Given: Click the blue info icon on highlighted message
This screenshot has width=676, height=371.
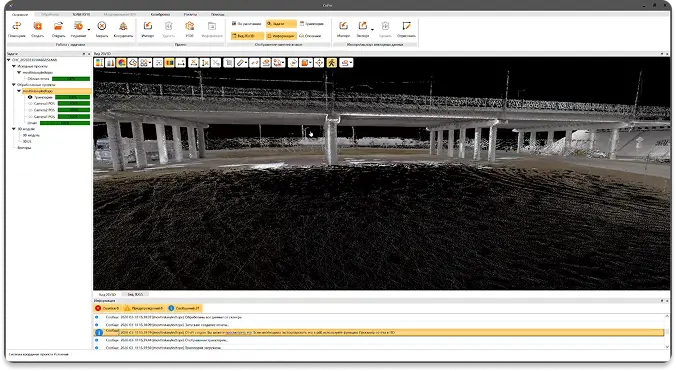Looking at the screenshot, I should pos(99,332).
